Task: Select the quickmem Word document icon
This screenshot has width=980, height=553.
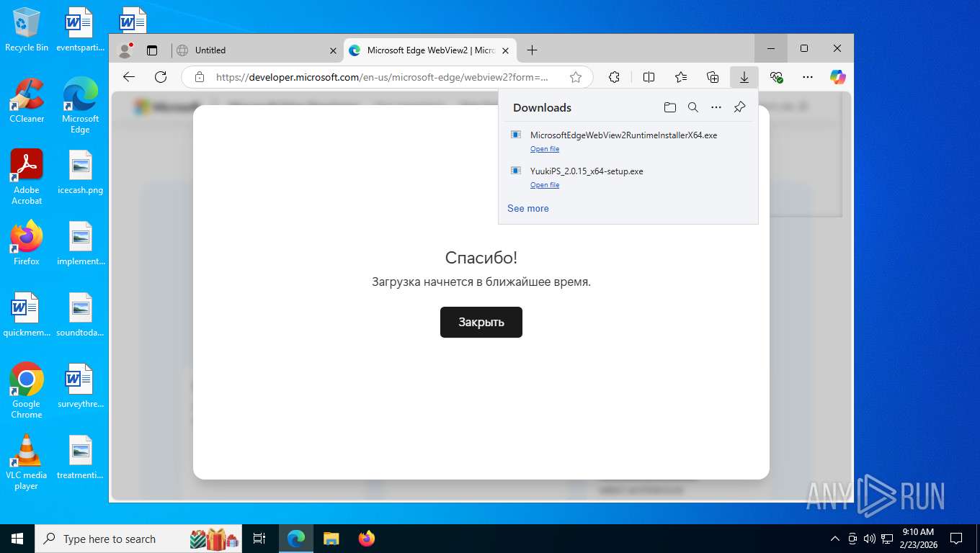Action: click(x=27, y=315)
